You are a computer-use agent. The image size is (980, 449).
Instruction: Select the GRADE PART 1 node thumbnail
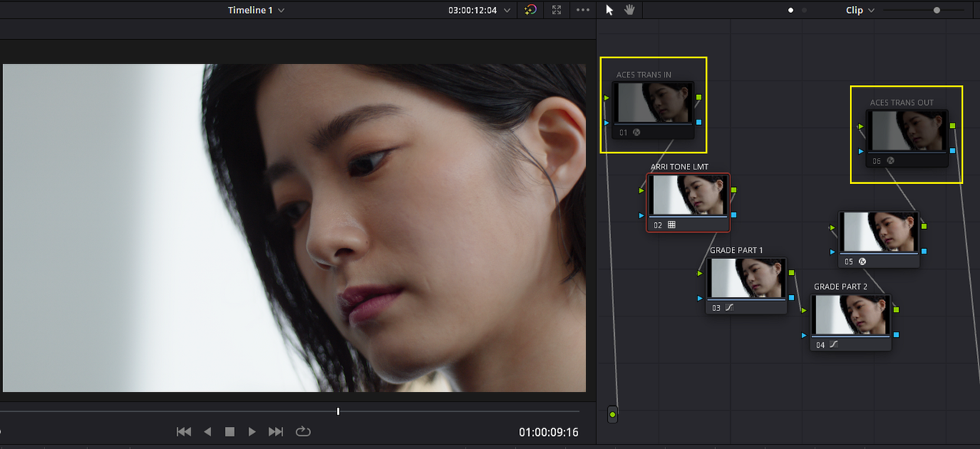(x=746, y=277)
